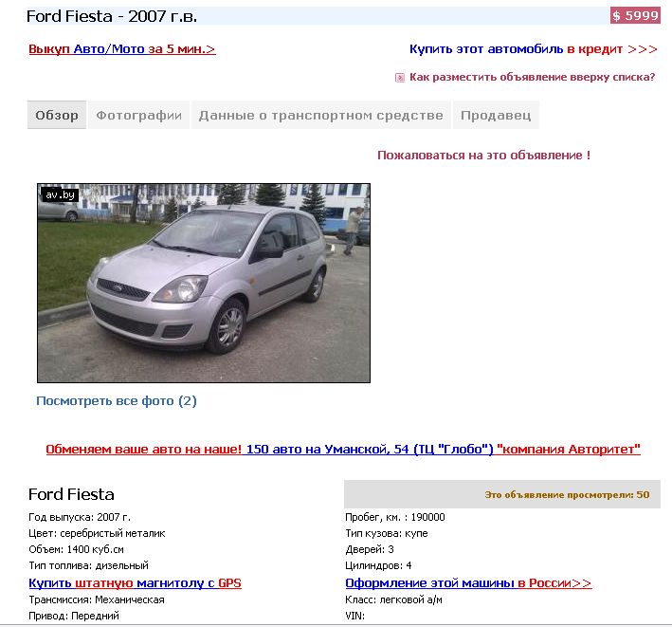The height and width of the screenshot is (627, 672).
Task: Select the Продавец tab
Action: 496,115
